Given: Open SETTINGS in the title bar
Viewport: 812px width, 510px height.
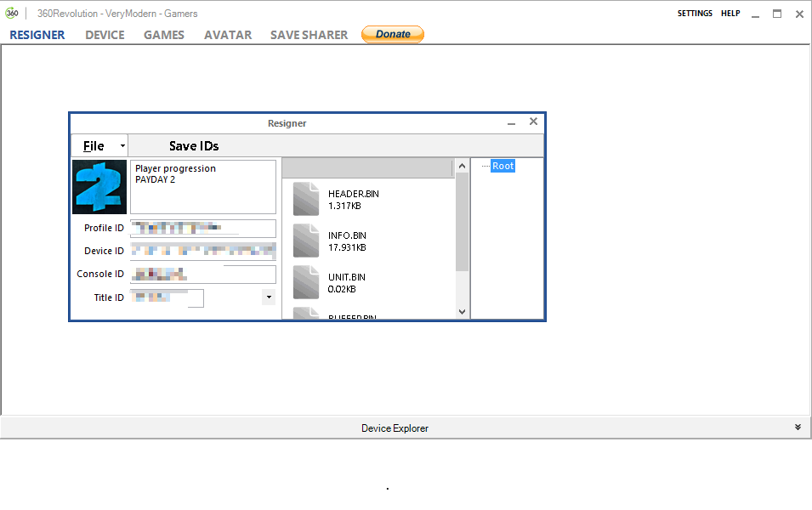Looking at the screenshot, I should 695,14.
